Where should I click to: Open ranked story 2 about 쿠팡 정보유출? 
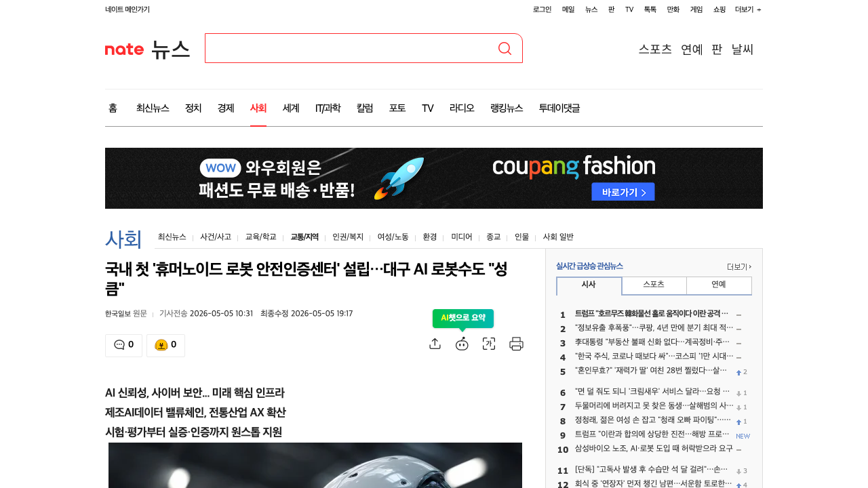click(654, 329)
